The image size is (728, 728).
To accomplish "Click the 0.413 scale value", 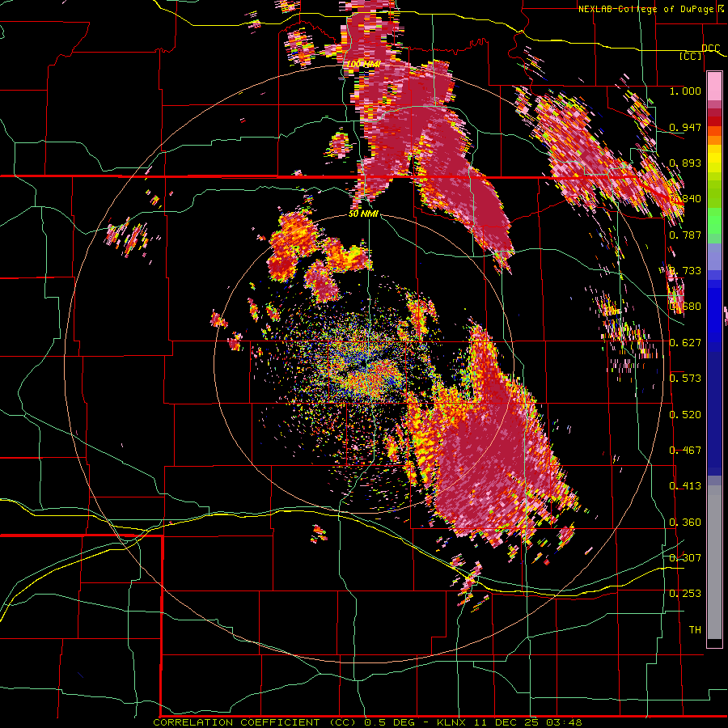I will (x=685, y=486).
